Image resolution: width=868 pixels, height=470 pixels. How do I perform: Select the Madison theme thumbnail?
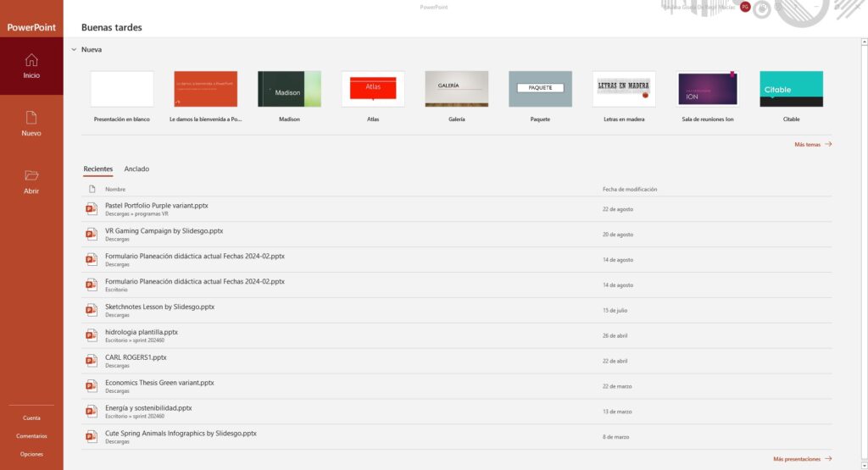coord(289,89)
